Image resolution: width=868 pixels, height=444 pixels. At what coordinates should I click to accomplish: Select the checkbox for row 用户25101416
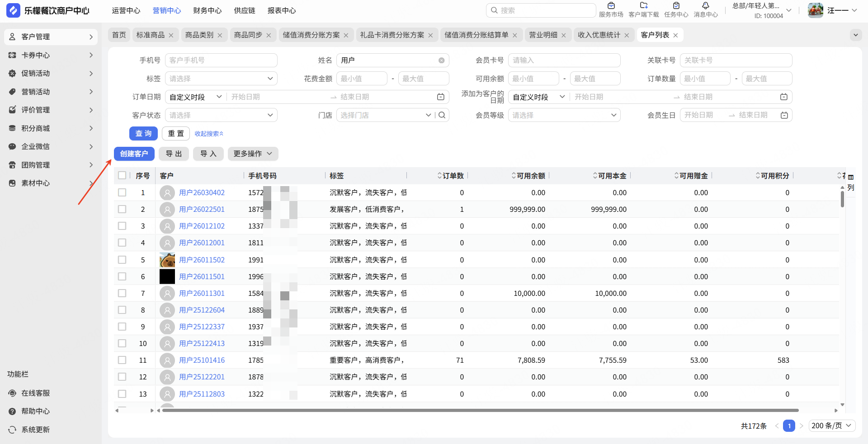(x=122, y=360)
